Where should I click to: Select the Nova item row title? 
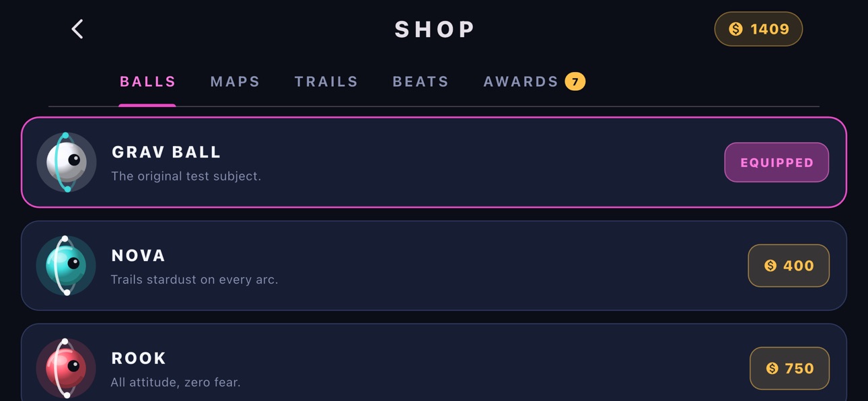coord(139,256)
